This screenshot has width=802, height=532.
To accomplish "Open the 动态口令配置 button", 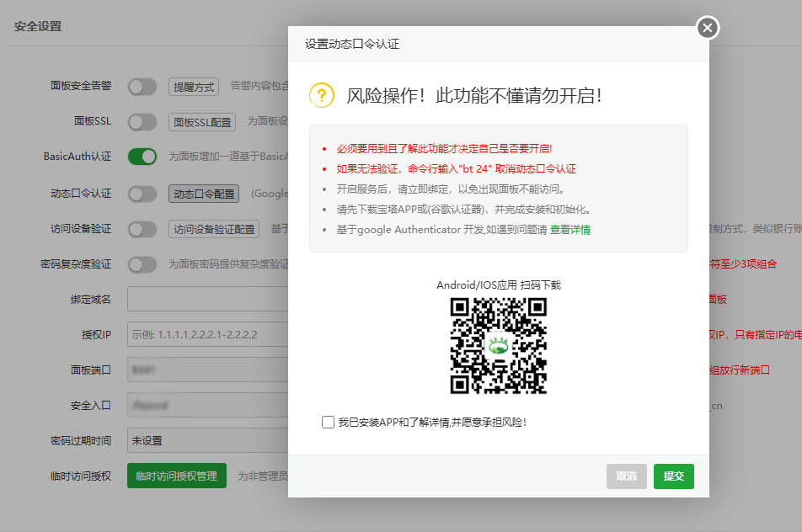I will [x=204, y=194].
